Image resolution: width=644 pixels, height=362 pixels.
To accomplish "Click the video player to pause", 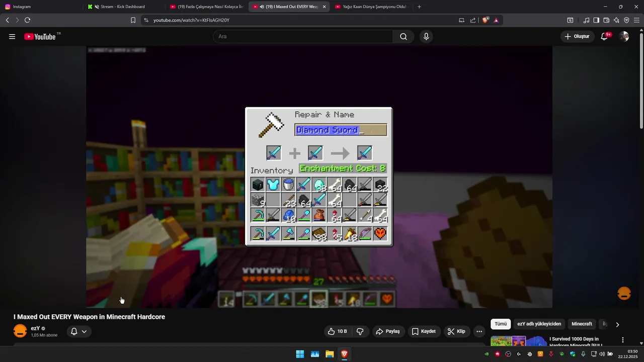I will [319, 177].
